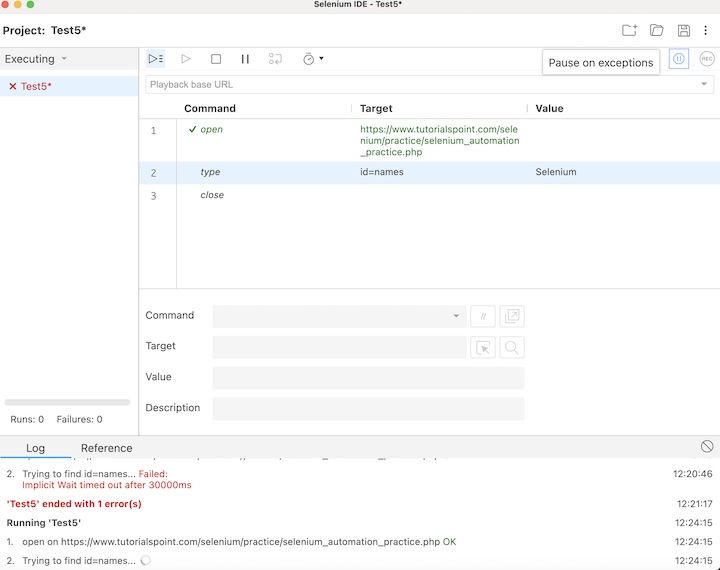Click the Playback base URL field

pyautogui.click(x=420, y=85)
